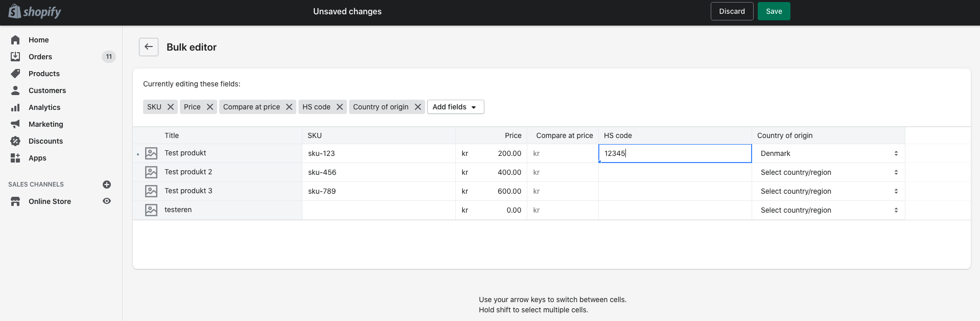Click the Shopify logo in the top bar
This screenshot has height=321, width=980.
(34, 11)
